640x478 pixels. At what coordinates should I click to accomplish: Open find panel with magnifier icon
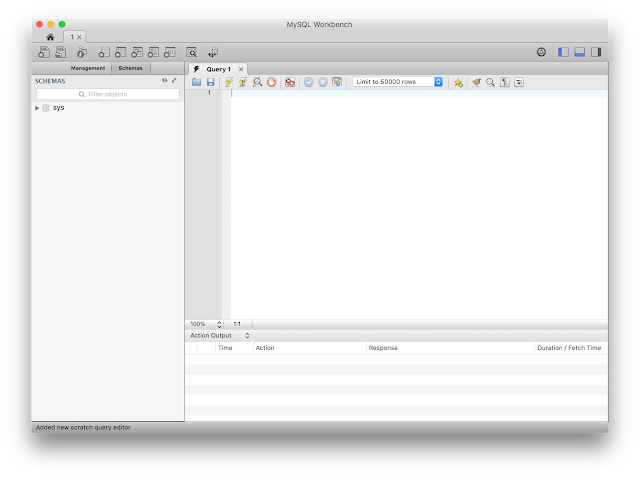click(491, 82)
